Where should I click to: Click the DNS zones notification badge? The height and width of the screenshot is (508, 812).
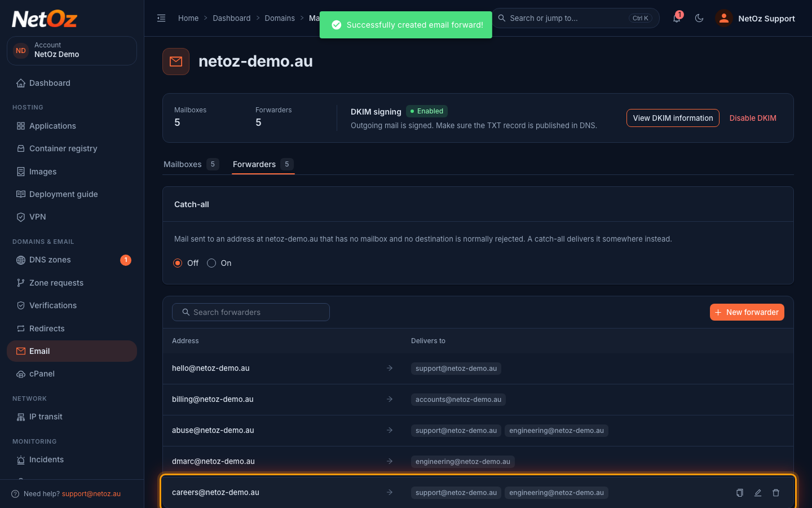tap(126, 260)
